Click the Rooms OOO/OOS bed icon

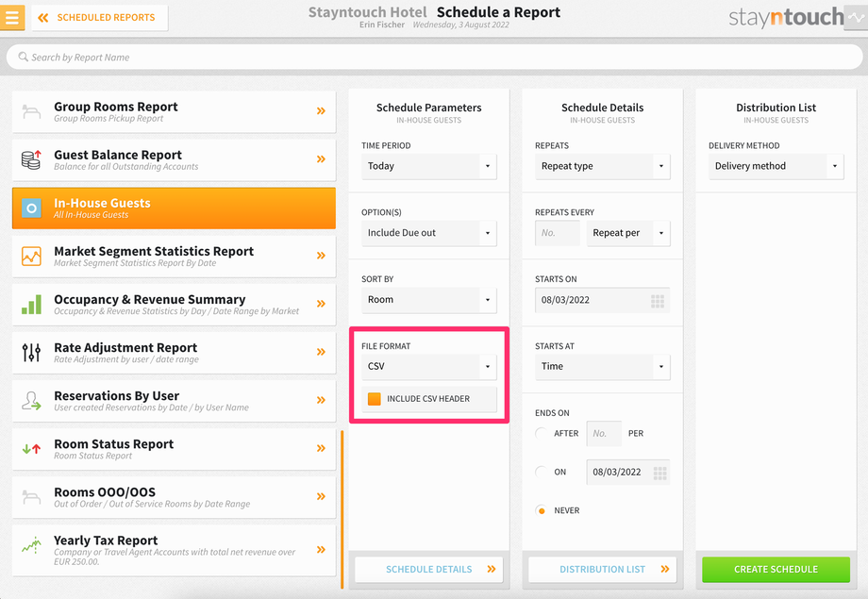point(31,497)
